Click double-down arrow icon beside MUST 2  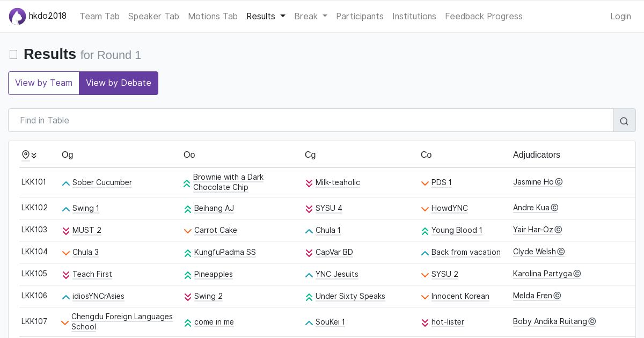pos(66,231)
